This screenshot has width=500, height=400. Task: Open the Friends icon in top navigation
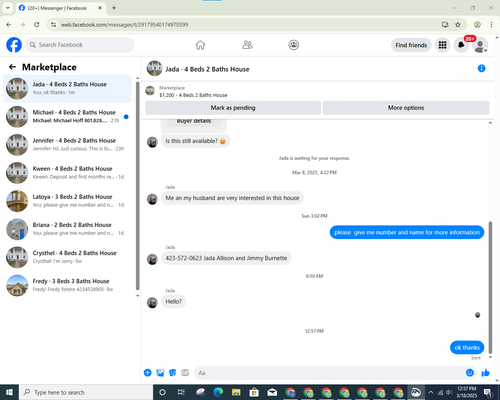tap(247, 45)
